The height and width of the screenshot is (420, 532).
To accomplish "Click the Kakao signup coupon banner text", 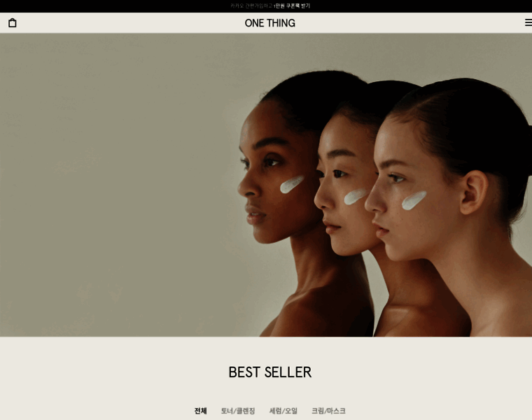I will [270, 6].
